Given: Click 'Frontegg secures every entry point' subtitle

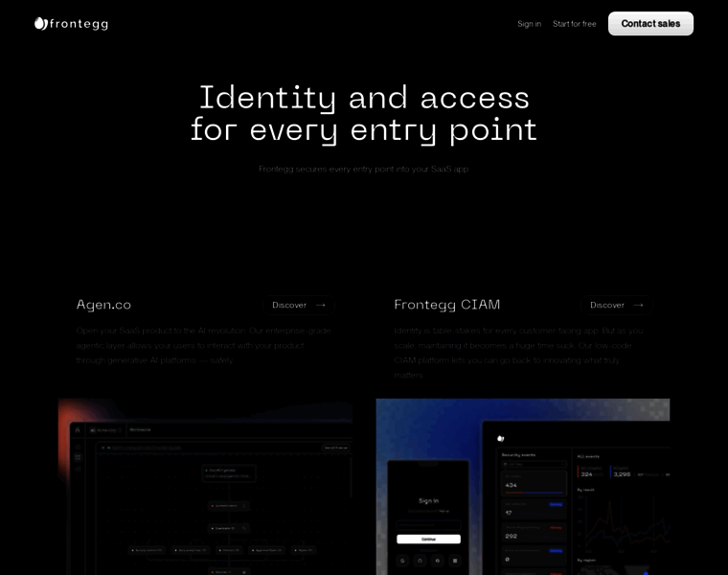Looking at the screenshot, I should coord(364,169).
